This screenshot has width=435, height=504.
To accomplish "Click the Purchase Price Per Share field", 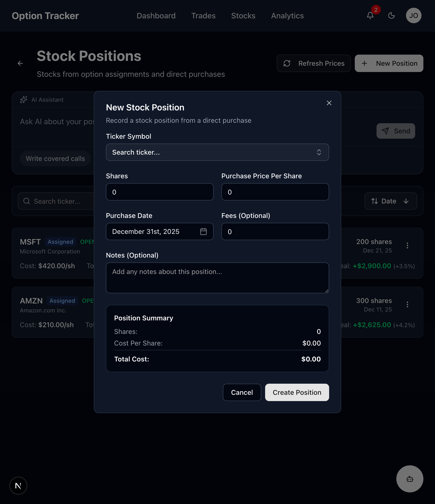I will [x=275, y=192].
